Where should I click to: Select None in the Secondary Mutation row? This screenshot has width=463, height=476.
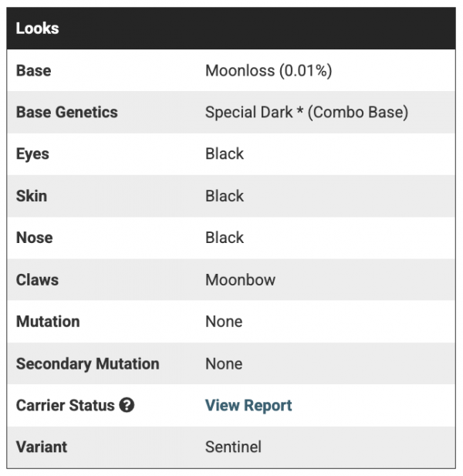[x=224, y=363]
